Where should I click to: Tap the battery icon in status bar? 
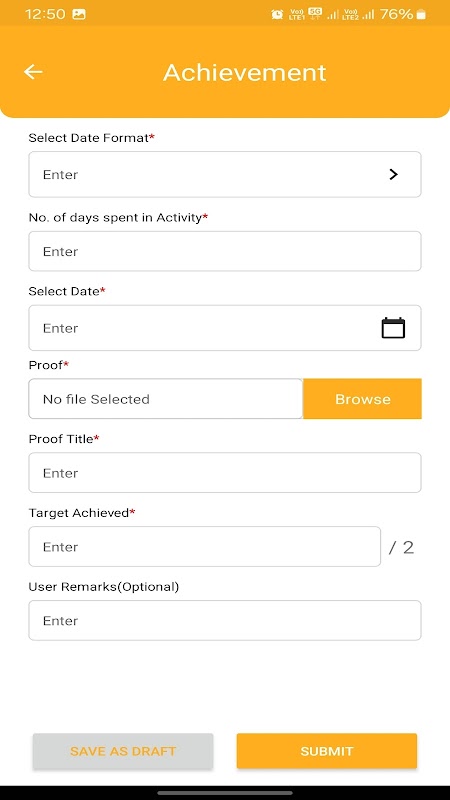pyautogui.click(x=421, y=14)
